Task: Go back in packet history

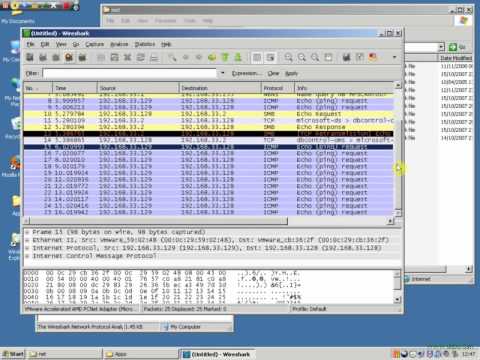Action: pos(186,57)
